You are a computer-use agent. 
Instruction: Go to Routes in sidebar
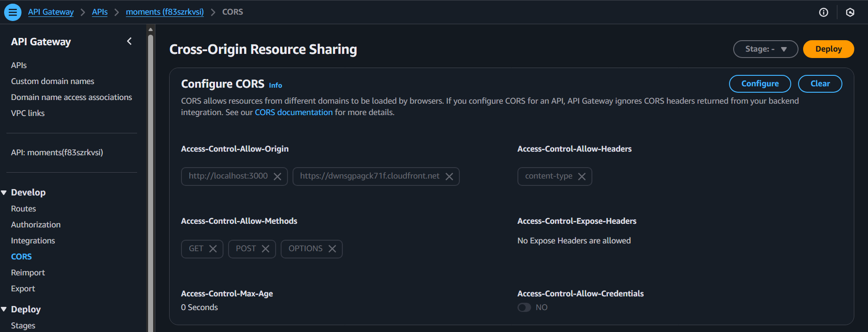pos(23,209)
